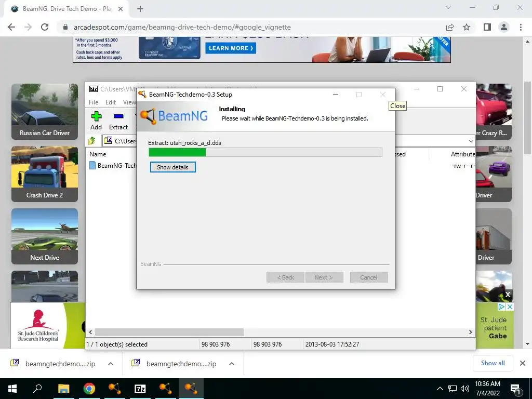Click the Cancel button in setup
The width and height of the screenshot is (532, 399).
[x=368, y=277]
